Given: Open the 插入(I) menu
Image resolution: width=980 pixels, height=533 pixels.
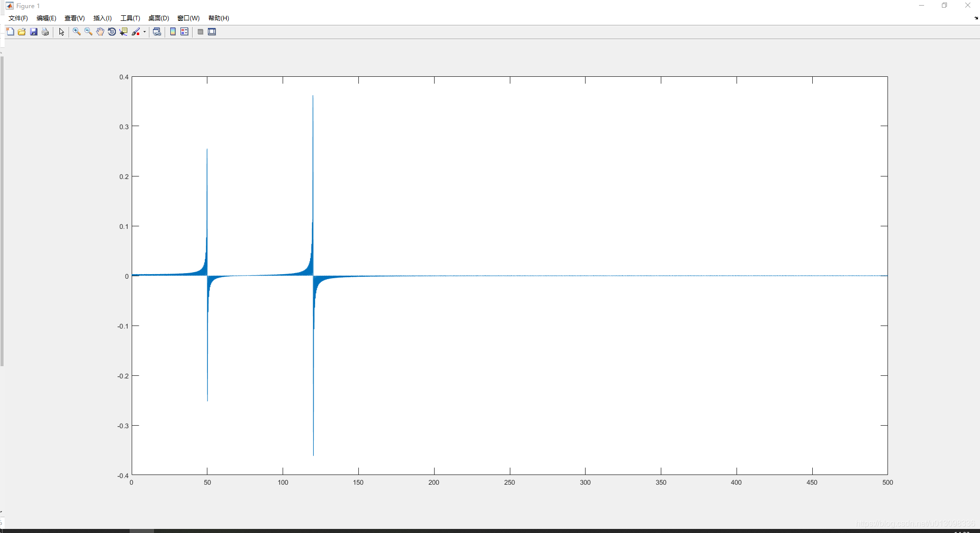Looking at the screenshot, I should pyautogui.click(x=102, y=18).
